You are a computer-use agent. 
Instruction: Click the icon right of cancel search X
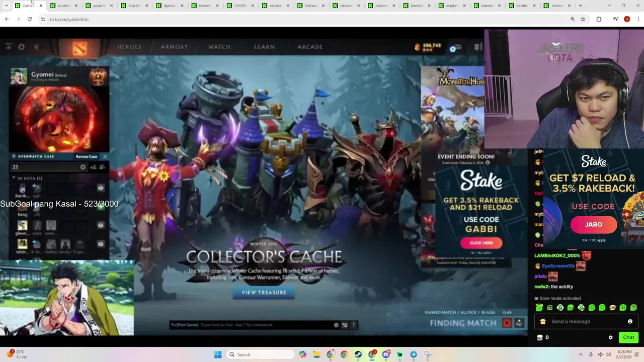(x=519, y=323)
